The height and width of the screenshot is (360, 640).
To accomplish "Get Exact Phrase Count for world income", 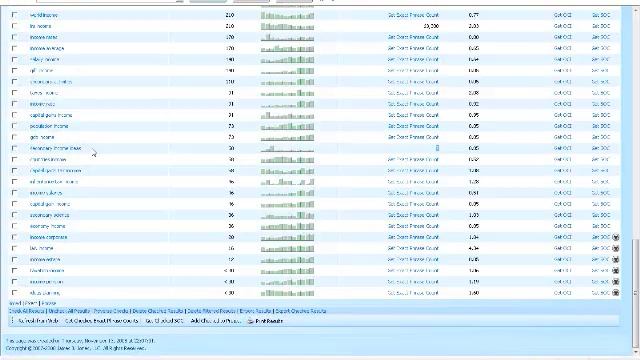I will (413, 15).
